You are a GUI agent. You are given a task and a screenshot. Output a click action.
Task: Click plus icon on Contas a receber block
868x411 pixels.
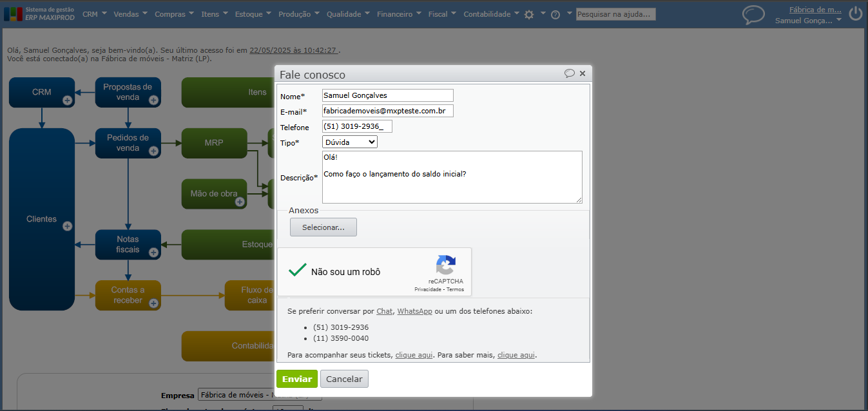coord(153,303)
